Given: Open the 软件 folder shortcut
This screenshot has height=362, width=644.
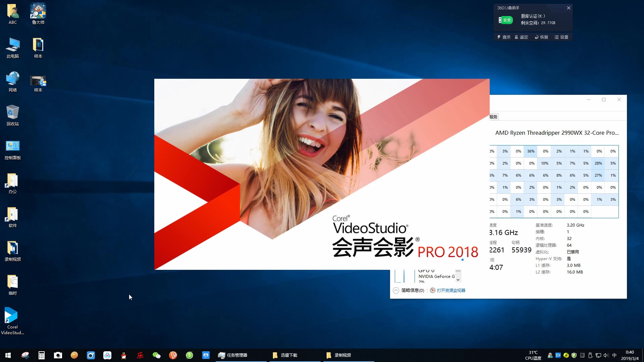Looking at the screenshot, I should 13,217.
